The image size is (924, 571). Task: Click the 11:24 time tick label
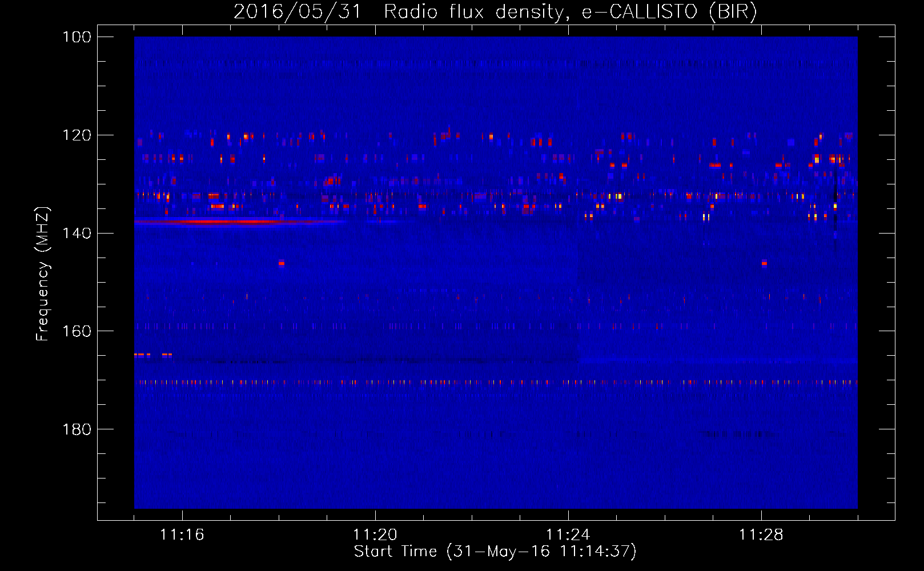coord(568,535)
